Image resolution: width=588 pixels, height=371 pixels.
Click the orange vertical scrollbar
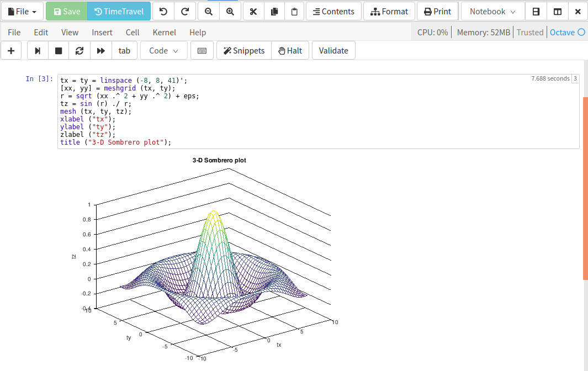point(585,188)
